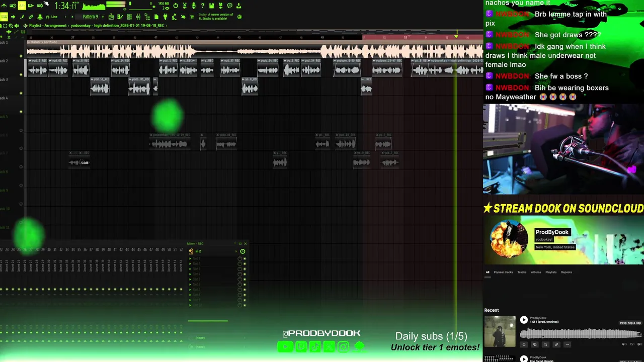Click the microphone recording icon in the top toolbar

(x=194, y=6)
